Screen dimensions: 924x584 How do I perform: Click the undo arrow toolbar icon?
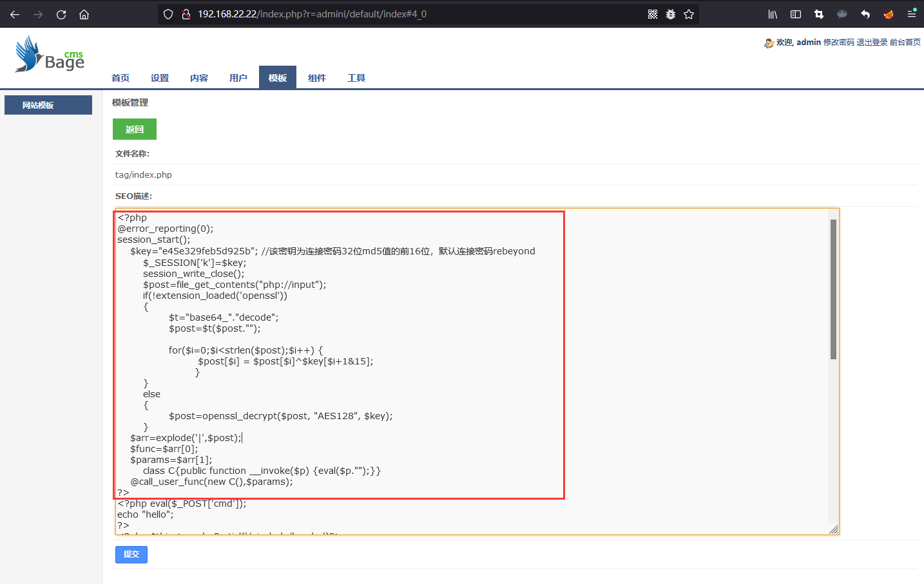coord(865,14)
